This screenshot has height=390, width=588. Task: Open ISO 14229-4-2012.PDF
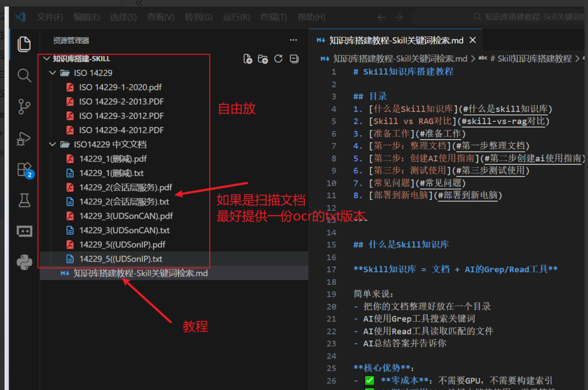coord(121,130)
